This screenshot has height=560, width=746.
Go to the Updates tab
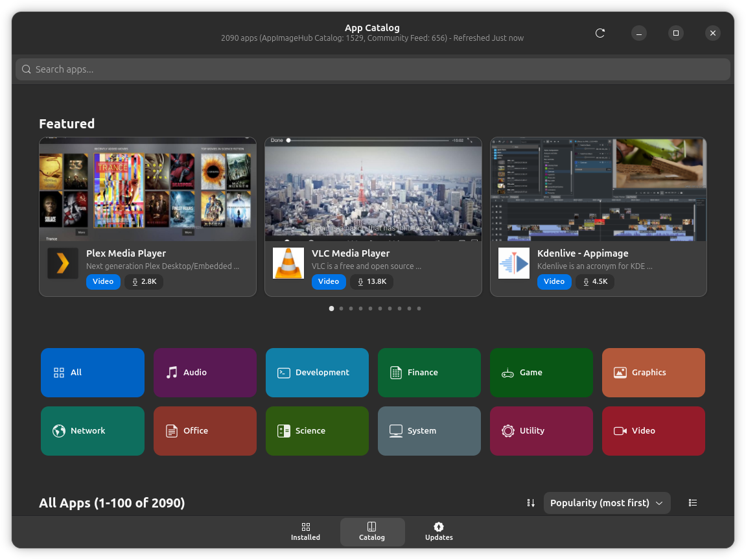point(439,531)
